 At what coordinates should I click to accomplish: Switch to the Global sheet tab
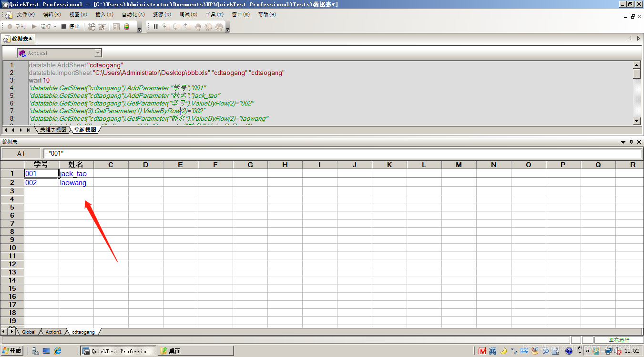pos(29,332)
